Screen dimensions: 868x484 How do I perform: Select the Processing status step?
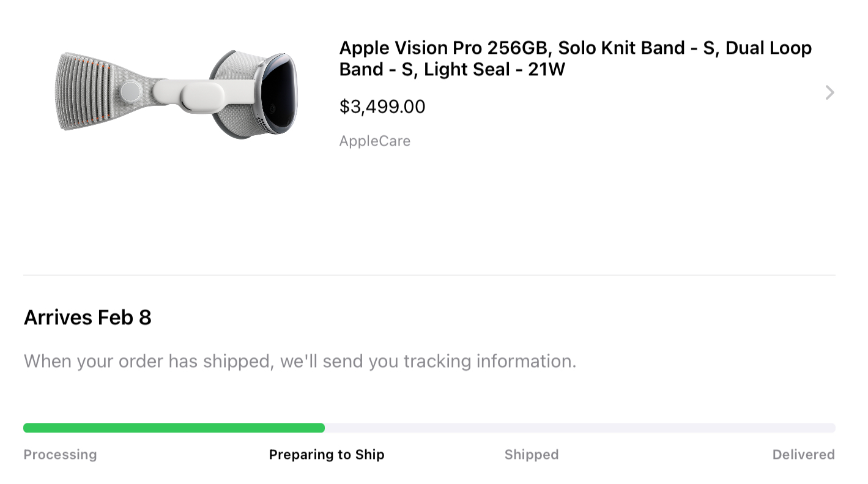(60, 455)
